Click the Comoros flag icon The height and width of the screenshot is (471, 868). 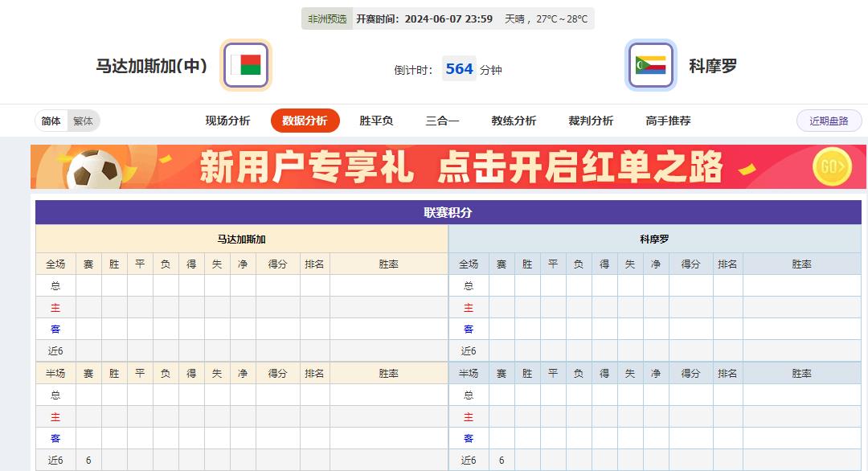point(652,65)
